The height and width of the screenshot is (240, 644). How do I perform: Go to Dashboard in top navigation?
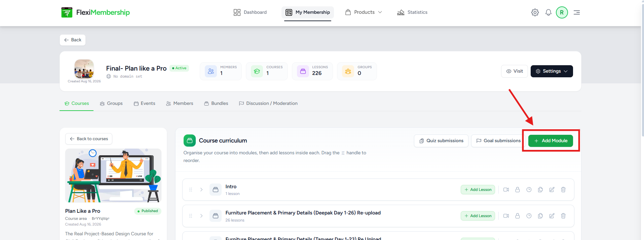pos(250,12)
